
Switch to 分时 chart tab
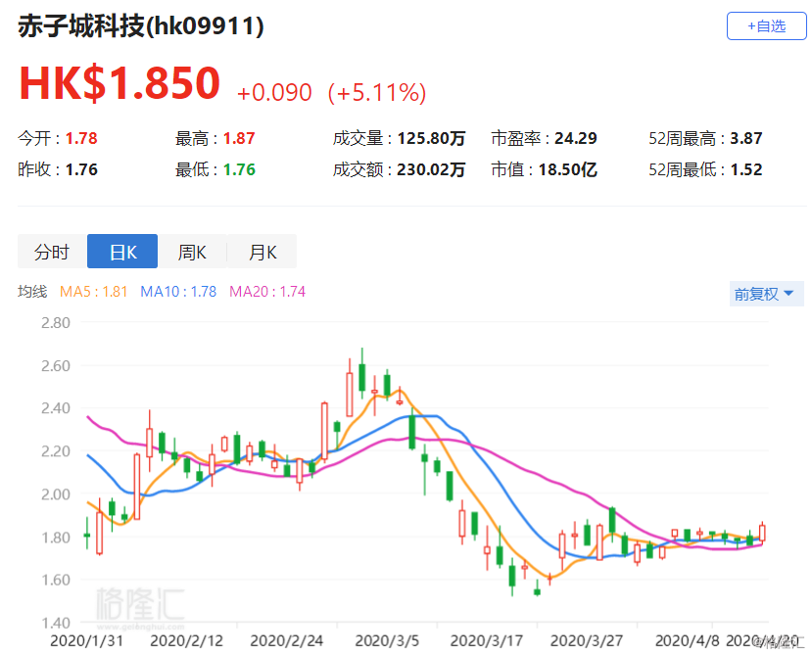point(52,252)
